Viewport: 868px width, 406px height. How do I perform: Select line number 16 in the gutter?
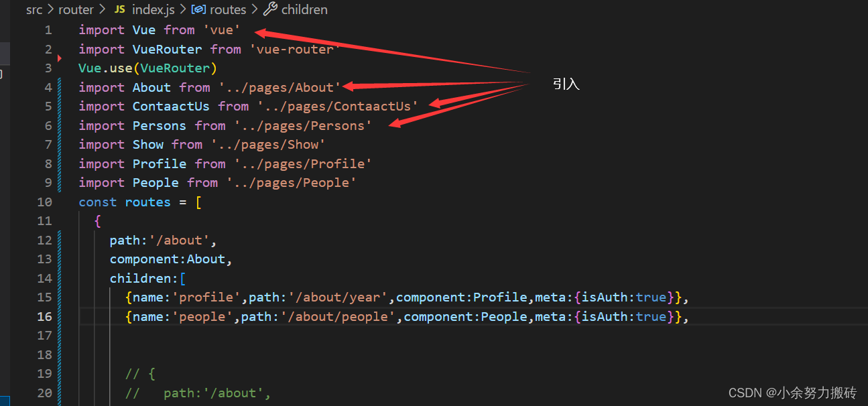[x=44, y=316]
